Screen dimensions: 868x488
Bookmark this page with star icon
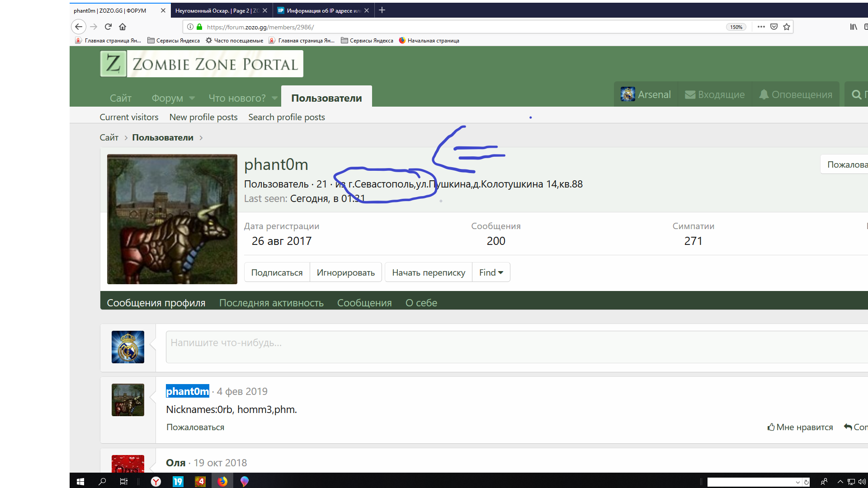tap(787, 27)
